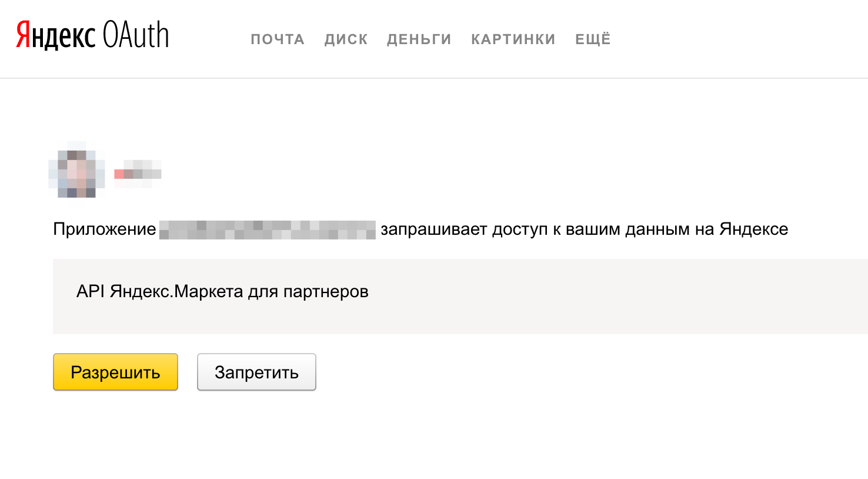Image resolution: width=868 pixels, height=479 pixels.
Task: Click the API Яндекс.Маркета для партнеров permission
Action: (222, 292)
